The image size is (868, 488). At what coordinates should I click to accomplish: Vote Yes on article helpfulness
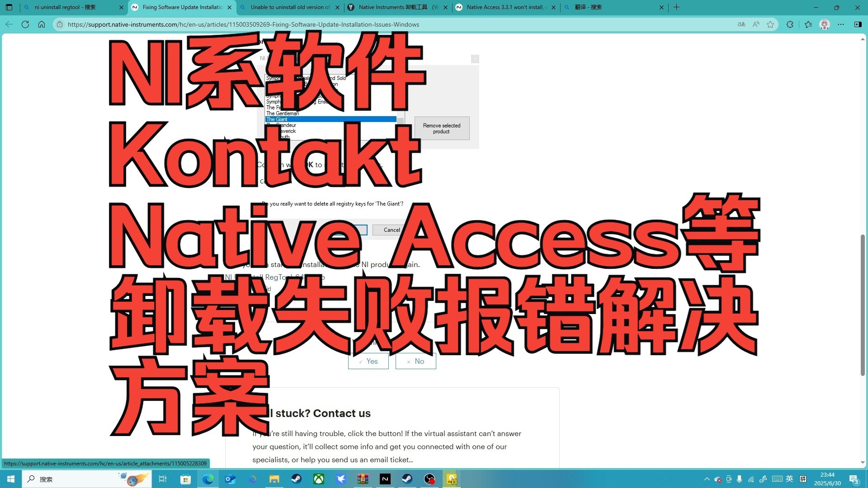point(368,361)
